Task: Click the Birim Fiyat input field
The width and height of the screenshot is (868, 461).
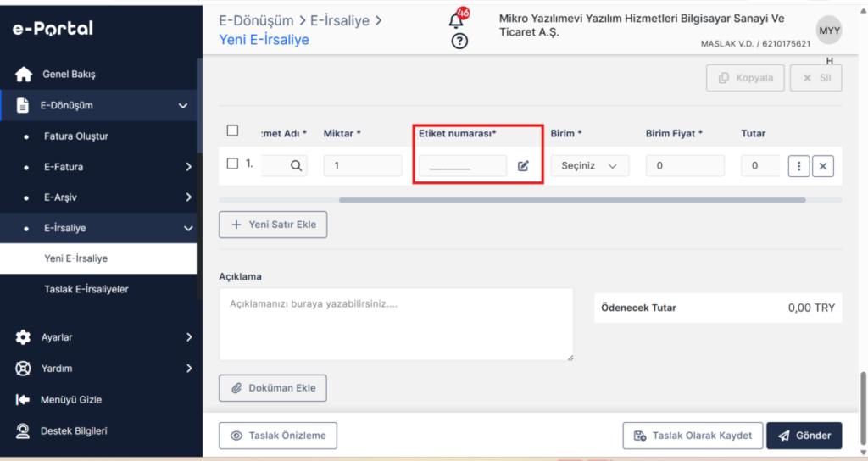Action: point(685,166)
